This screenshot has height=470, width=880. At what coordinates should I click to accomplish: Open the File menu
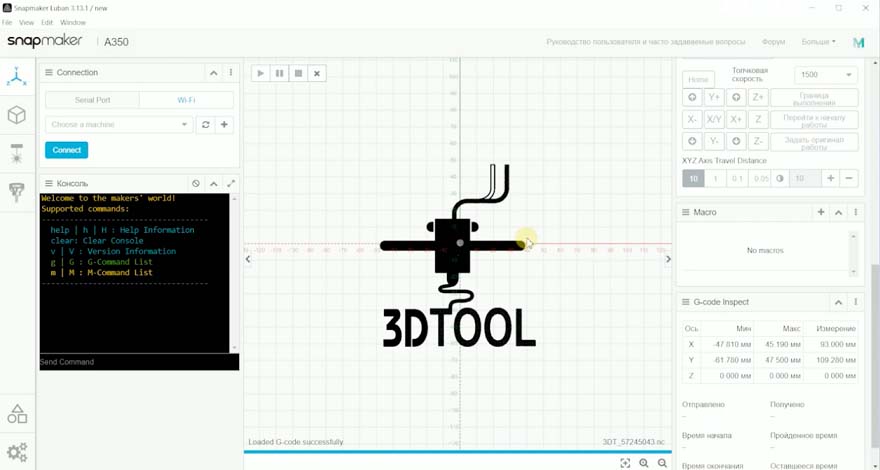point(7,22)
